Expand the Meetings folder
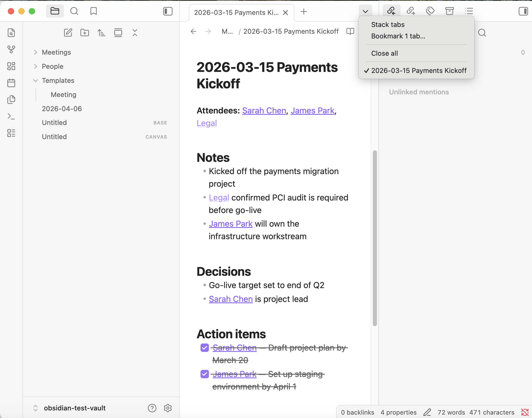This screenshot has height=418, width=532. pyautogui.click(x=36, y=52)
